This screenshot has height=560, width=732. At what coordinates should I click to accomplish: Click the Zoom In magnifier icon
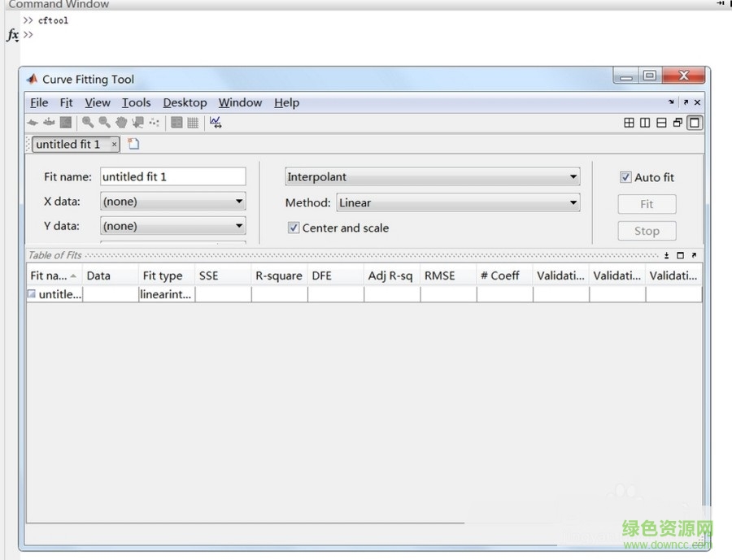(87, 123)
